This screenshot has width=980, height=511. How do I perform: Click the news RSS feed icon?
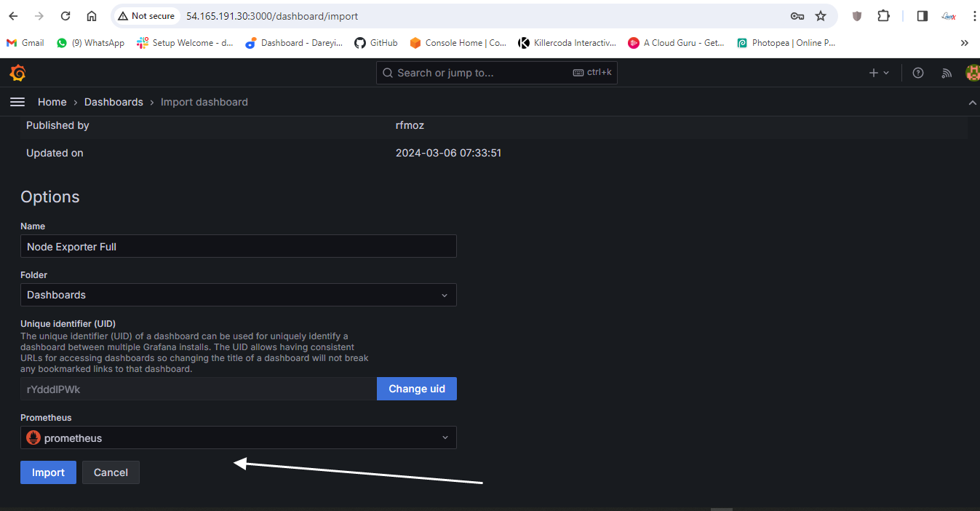947,73
